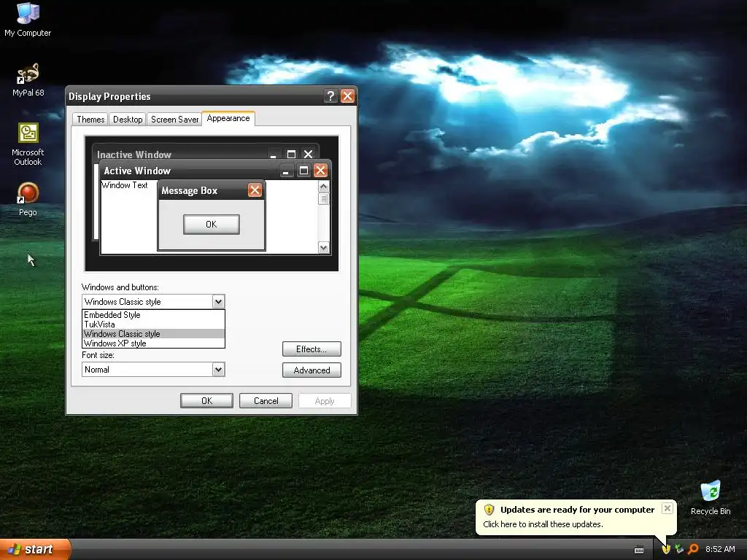
Task: Confirm Display Properties with OK
Action: pyautogui.click(x=206, y=401)
